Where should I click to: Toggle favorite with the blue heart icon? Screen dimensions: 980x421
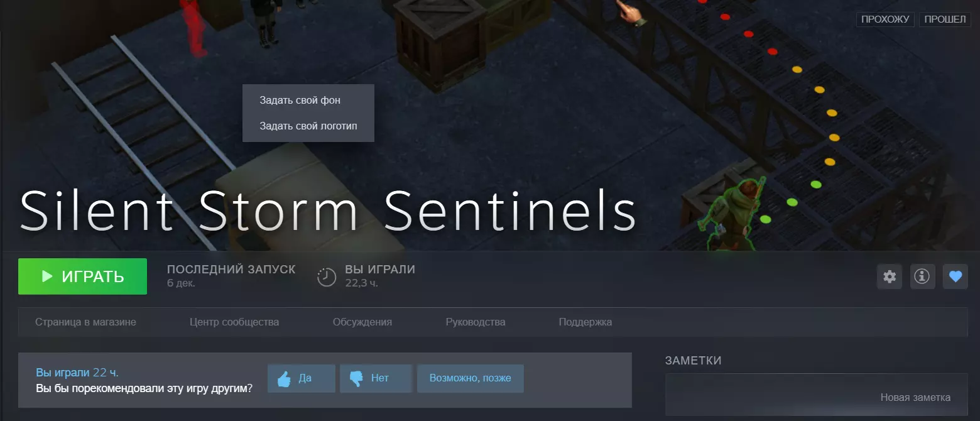click(955, 276)
